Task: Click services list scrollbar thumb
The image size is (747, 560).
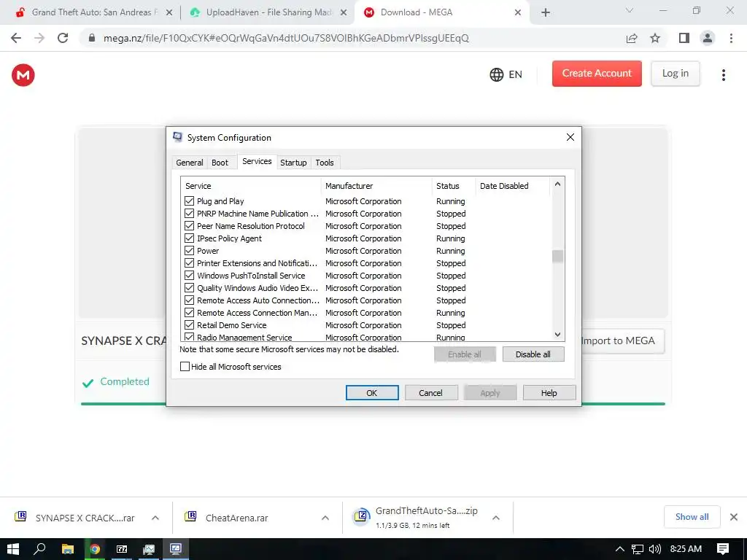Action: click(x=557, y=256)
